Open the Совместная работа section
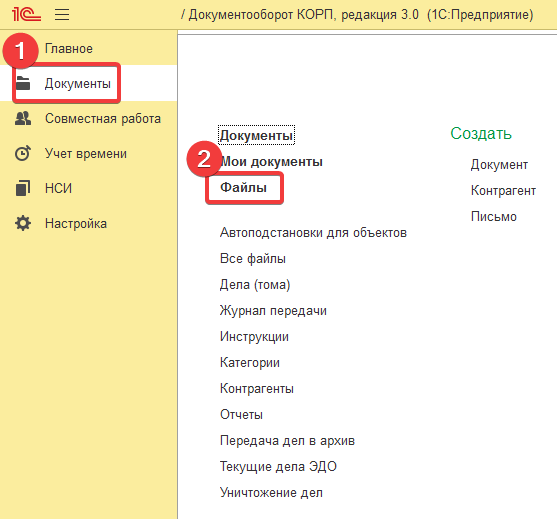Screen dimensions: 557x519 [x=103, y=118]
